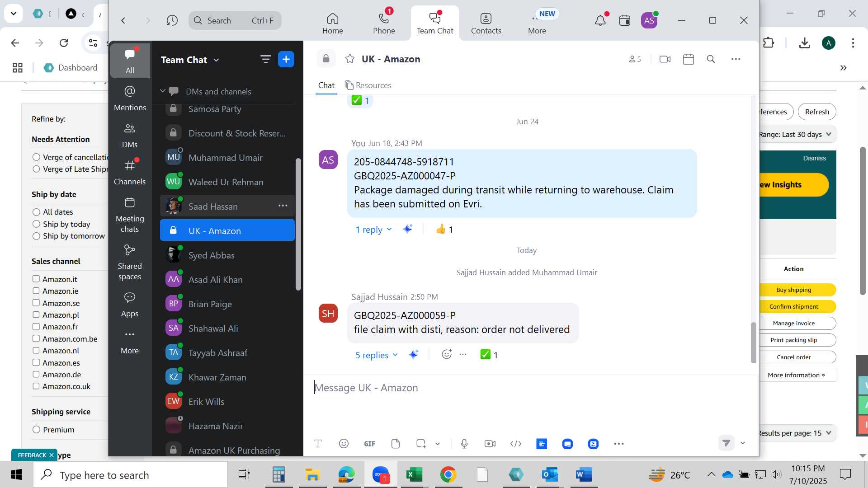Open the Channels sidebar section
Image resolution: width=868 pixels, height=488 pixels.
pos(130,172)
